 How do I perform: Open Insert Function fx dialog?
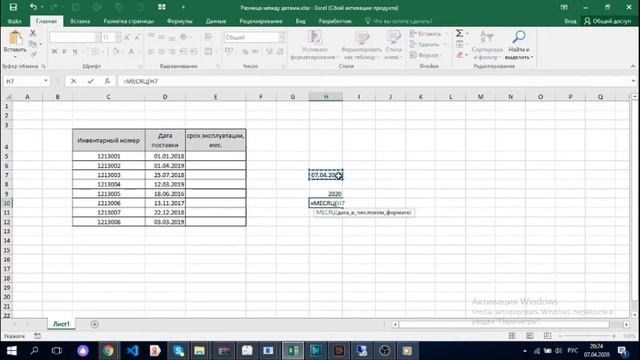[107, 81]
